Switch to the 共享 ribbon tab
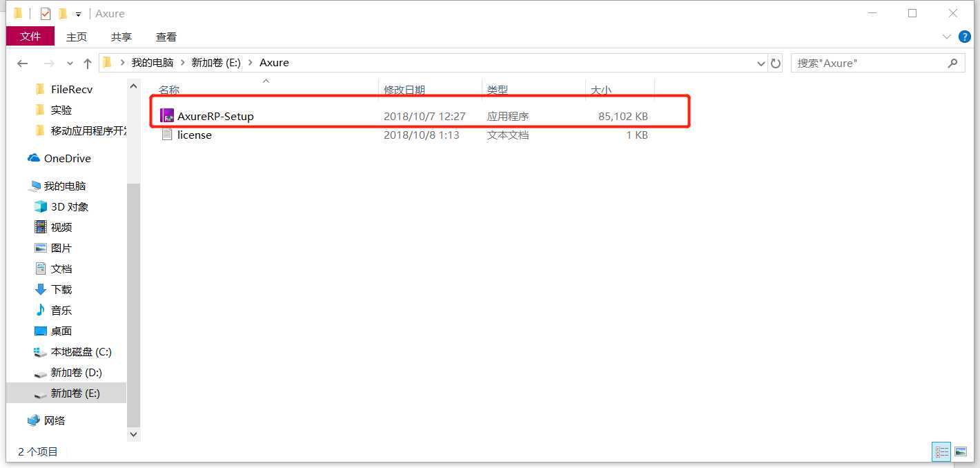Viewport: 980px width, 468px height. [121, 37]
